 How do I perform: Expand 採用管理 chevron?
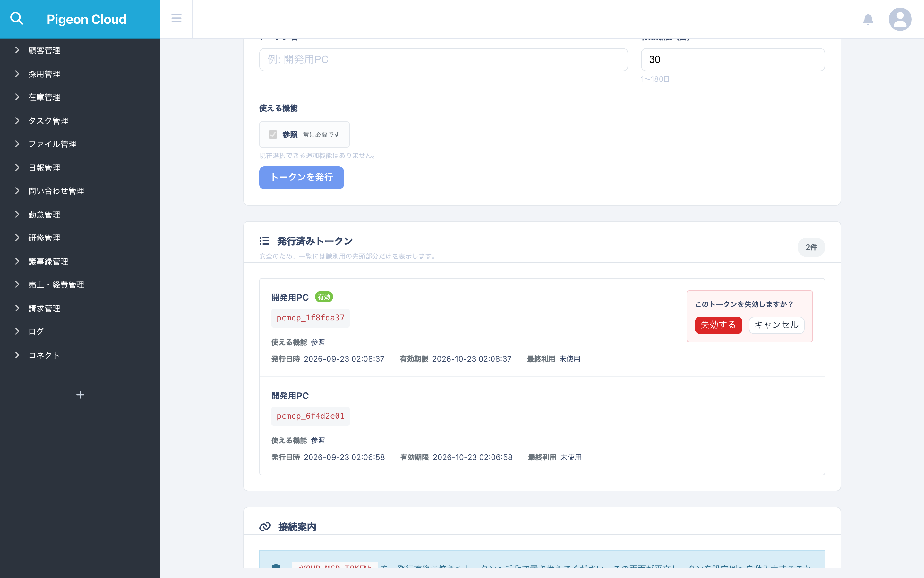click(x=17, y=74)
